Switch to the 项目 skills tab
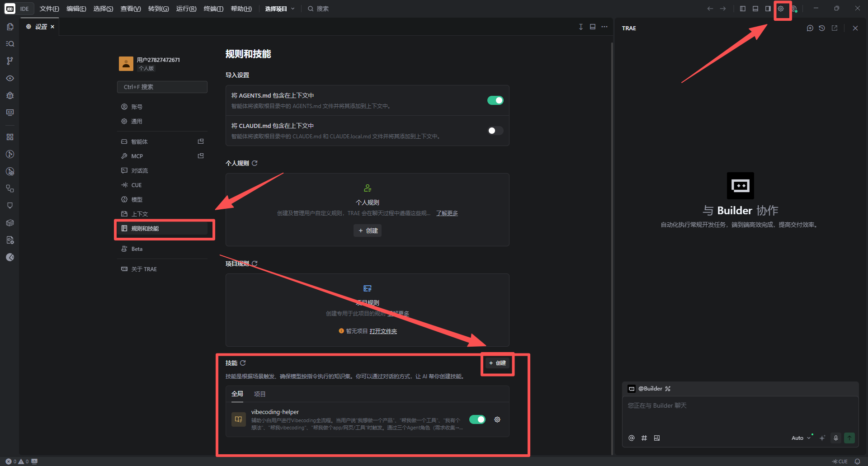This screenshot has height=466, width=868. pyautogui.click(x=259, y=394)
